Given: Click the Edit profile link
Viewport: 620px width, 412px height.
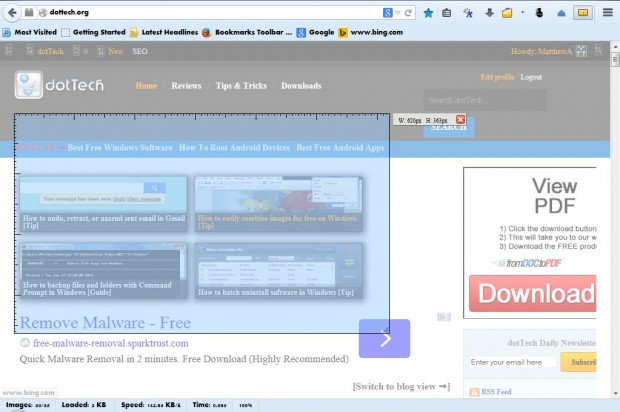Looking at the screenshot, I should pos(497,77).
